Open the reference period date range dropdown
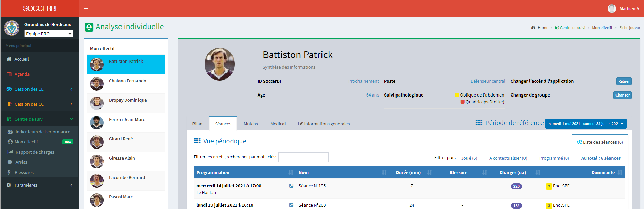The width and height of the screenshot is (644, 209). (586, 124)
